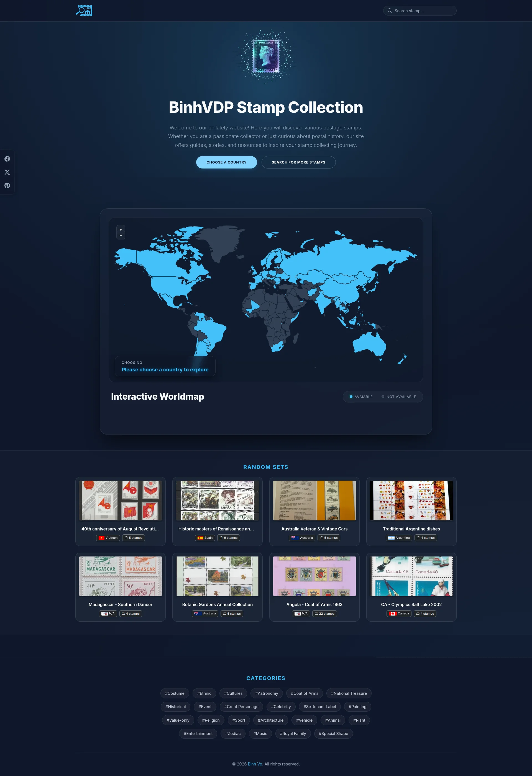This screenshot has height=776, width=532.
Task: Click Australia Veteran & Vintage Cars title
Action: (x=314, y=529)
